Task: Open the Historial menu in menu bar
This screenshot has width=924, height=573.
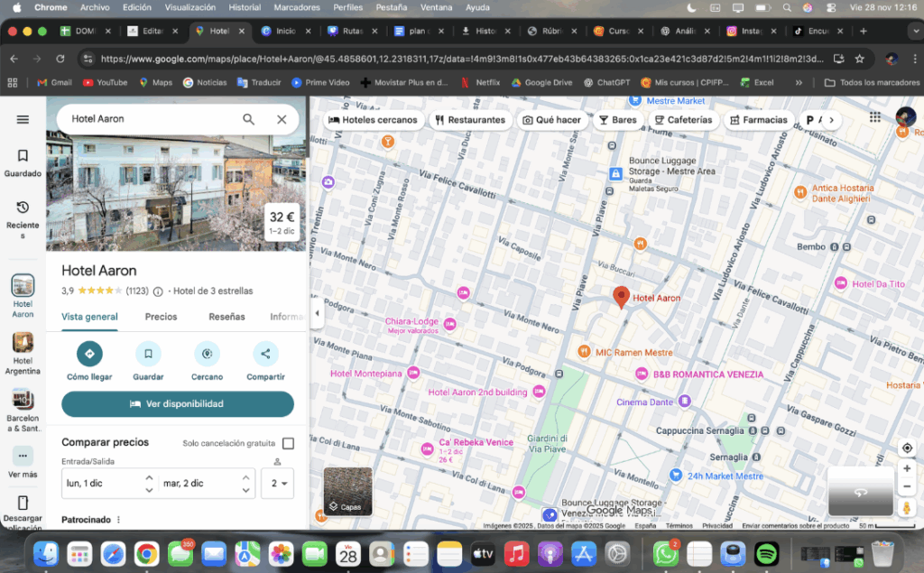Action: (x=245, y=7)
